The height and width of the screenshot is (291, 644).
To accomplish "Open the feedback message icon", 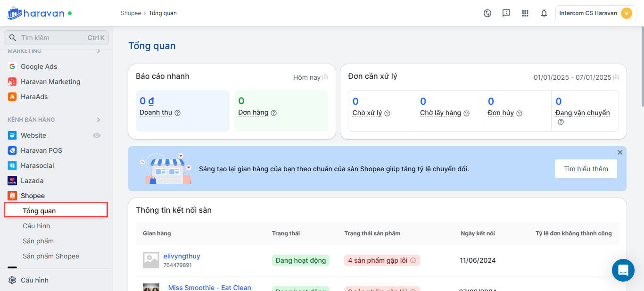I will coord(506,13).
